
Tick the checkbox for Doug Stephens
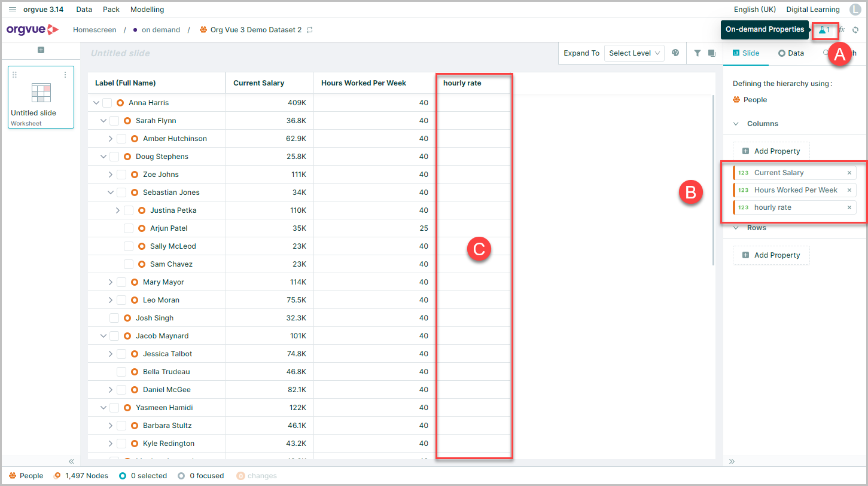pos(114,157)
